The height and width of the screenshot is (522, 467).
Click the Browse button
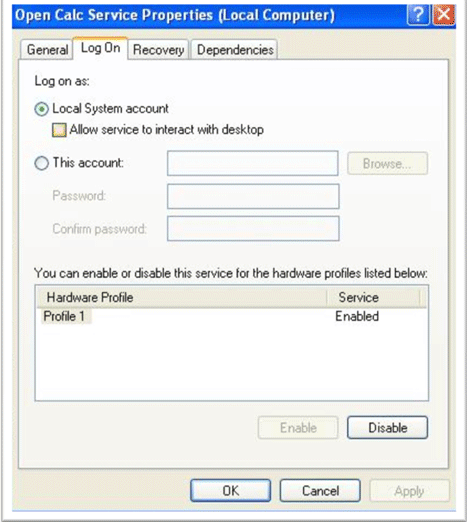[387, 163]
